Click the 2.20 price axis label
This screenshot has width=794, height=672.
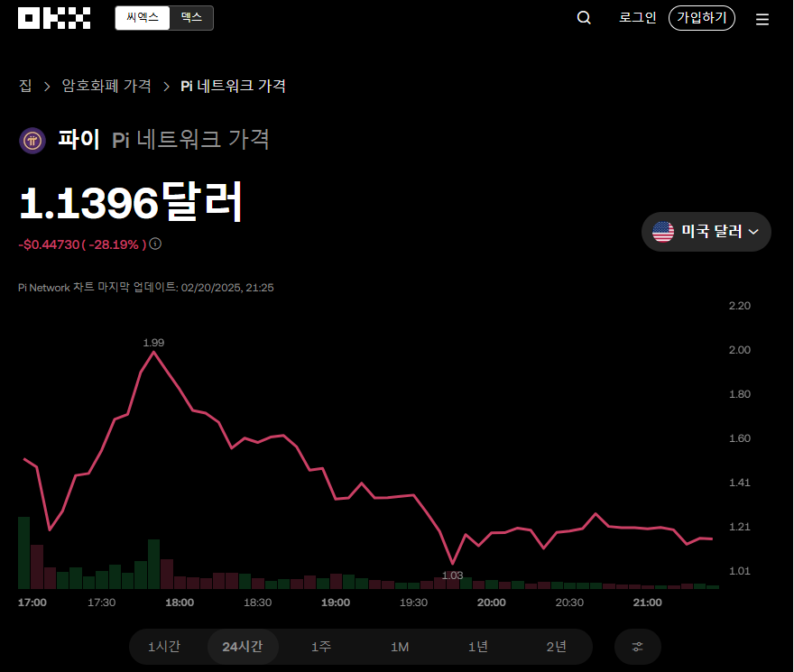pos(739,306)
